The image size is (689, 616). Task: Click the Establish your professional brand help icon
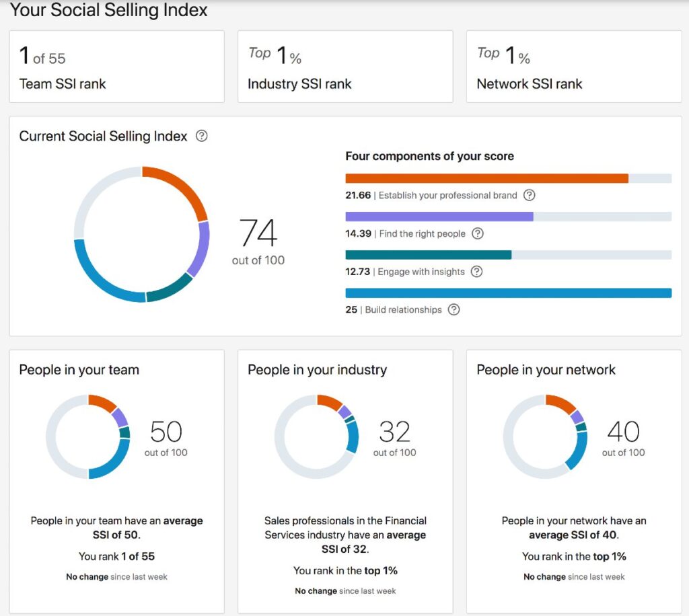pyautogui.click(x=530, y=195)
